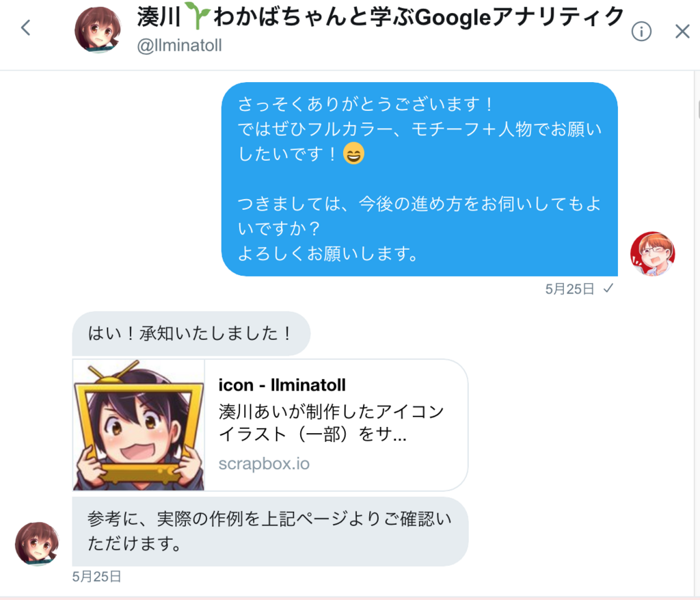Open the conversation info (i) icon
700x600 pixels.
coord(641,31)
